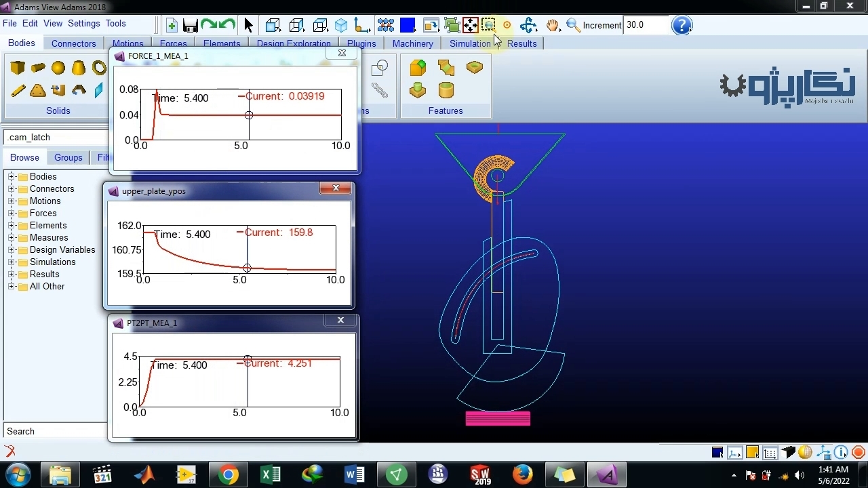This screenshot has height=488, width=868.
Task: Toggle shaded/wireframe render mode globe icon
Action: click(805, 452)
